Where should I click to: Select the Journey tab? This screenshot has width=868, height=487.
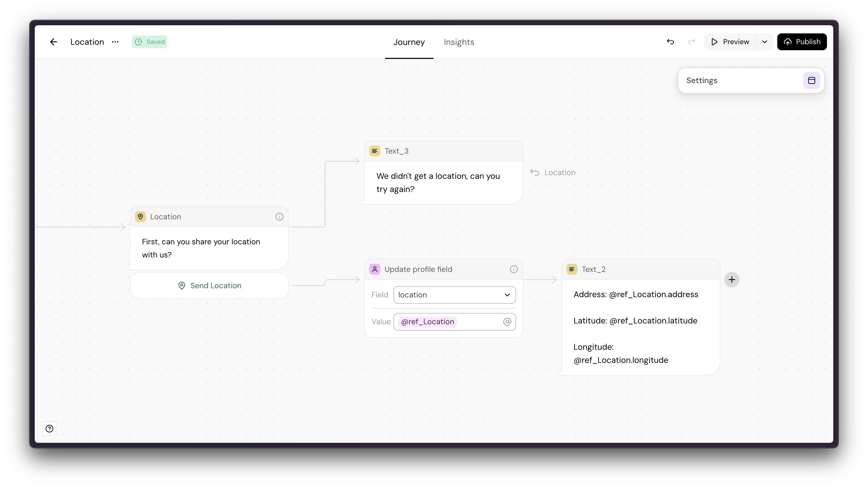[x=409, y=42]
